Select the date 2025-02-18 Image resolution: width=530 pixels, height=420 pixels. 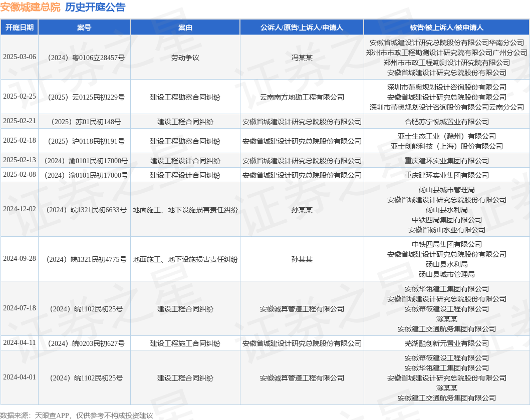20,141
